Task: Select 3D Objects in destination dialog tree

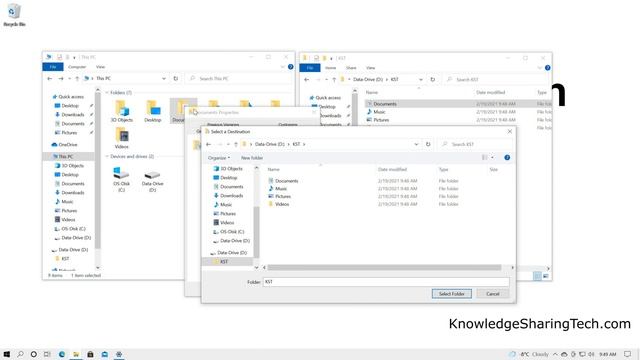Action: point(228,169)
